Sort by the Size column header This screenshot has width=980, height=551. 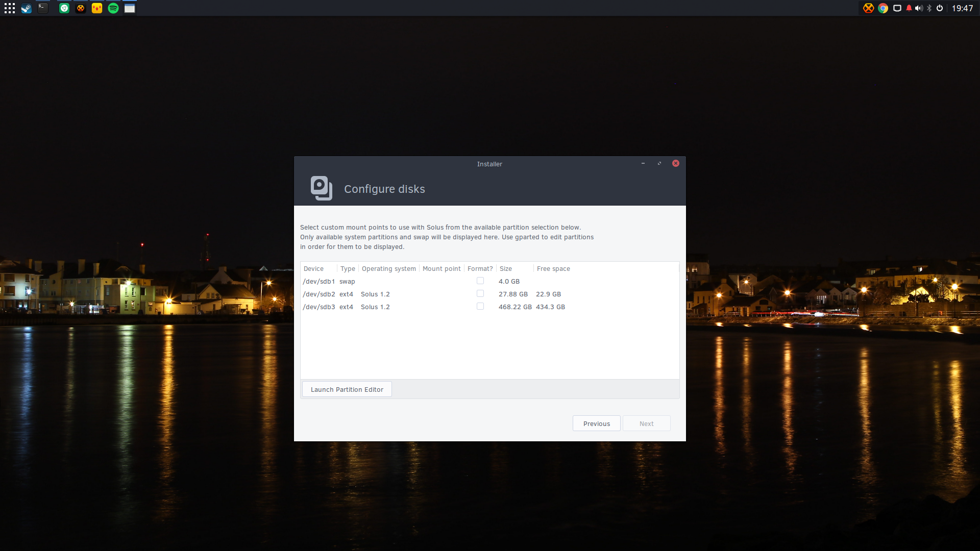coord(514,269)
